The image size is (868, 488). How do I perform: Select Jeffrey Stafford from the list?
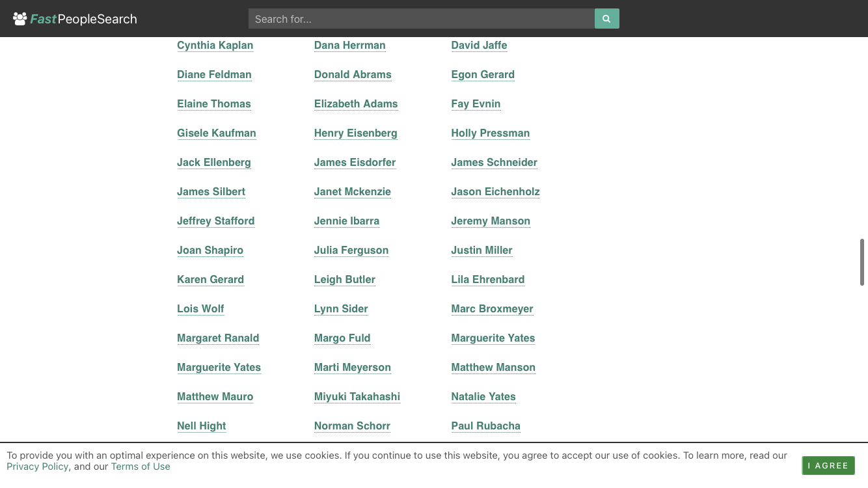[x=216, y=221]
